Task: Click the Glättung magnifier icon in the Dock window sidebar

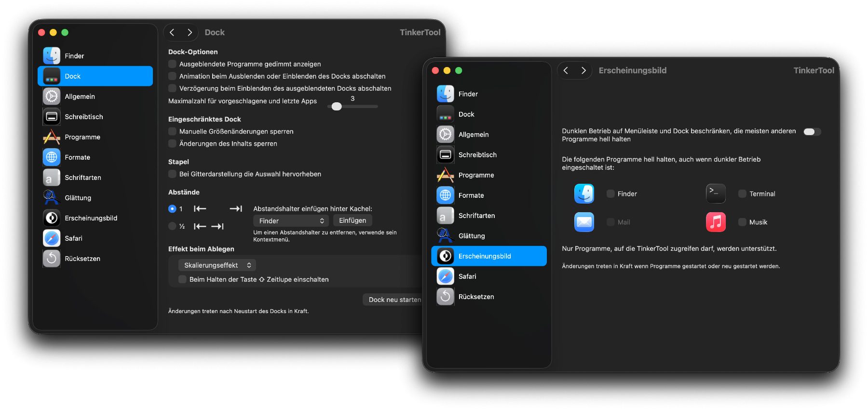Action: 52,198
